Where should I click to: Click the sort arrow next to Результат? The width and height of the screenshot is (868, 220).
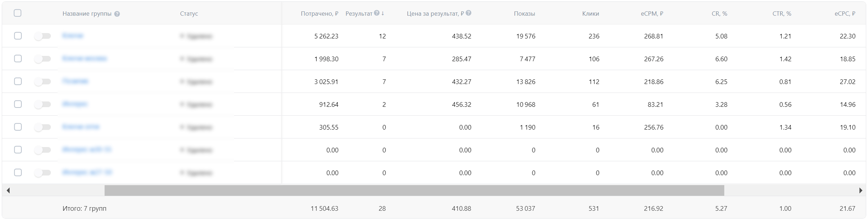(383, 13)
